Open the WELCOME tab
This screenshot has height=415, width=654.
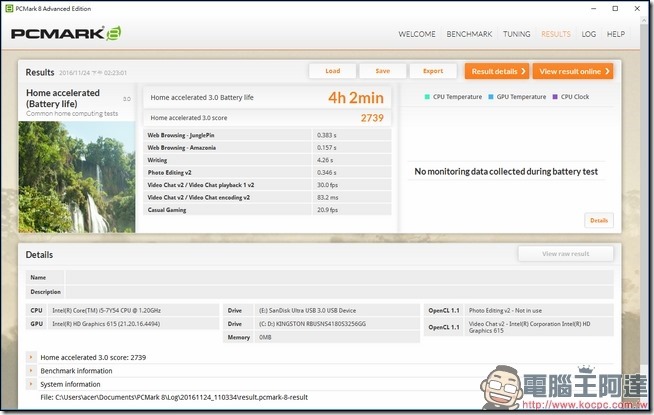pos(417,34)
